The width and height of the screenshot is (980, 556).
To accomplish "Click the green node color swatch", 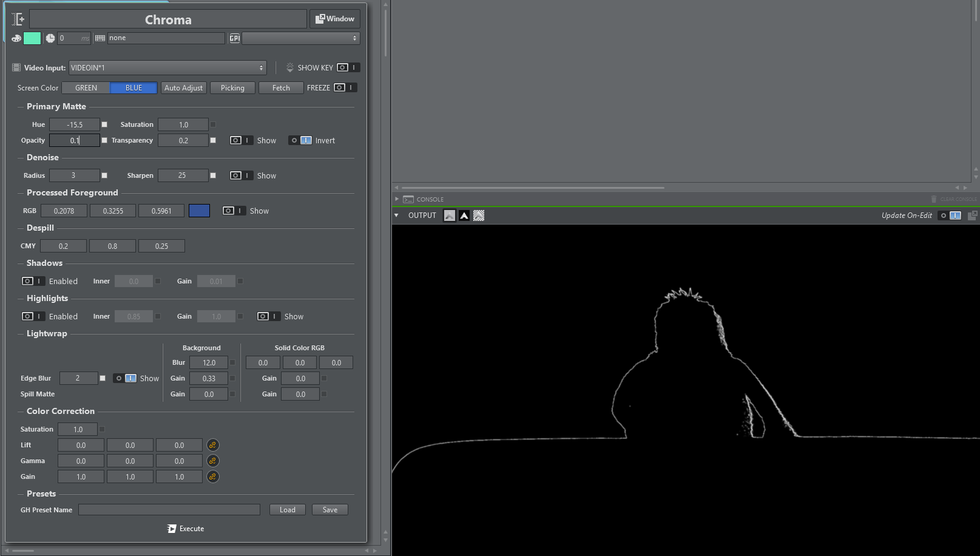I will pyautogui.click(x=32, y=38).
